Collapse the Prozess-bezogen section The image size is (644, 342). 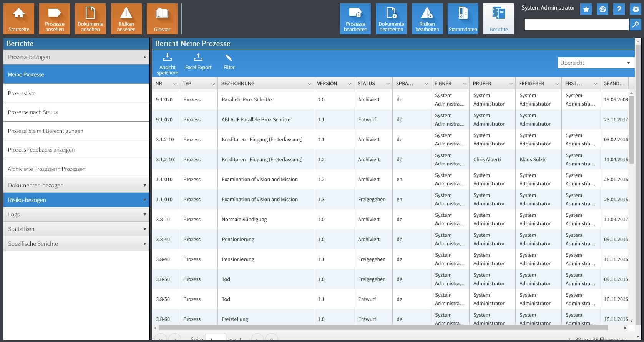(76, 57)
